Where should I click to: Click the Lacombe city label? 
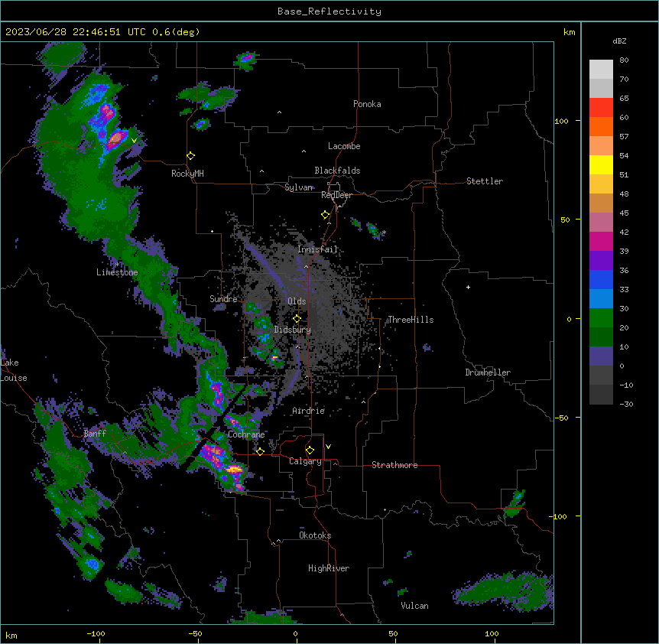point(344,146)
